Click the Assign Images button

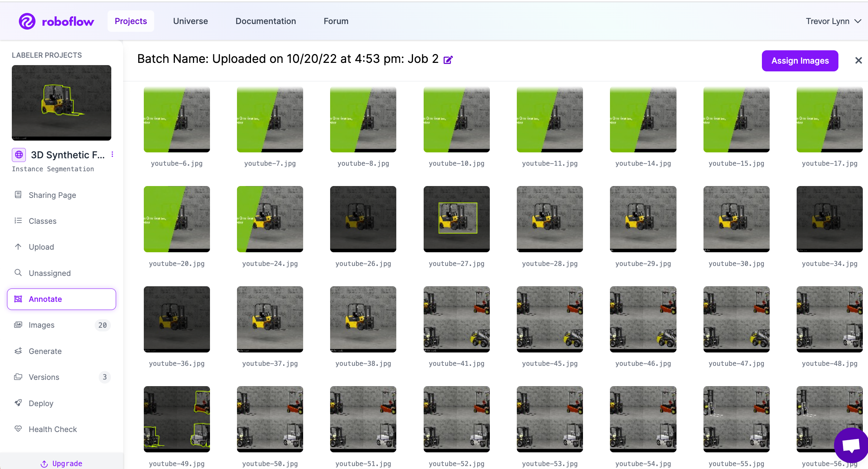click(x=800, y=61)
